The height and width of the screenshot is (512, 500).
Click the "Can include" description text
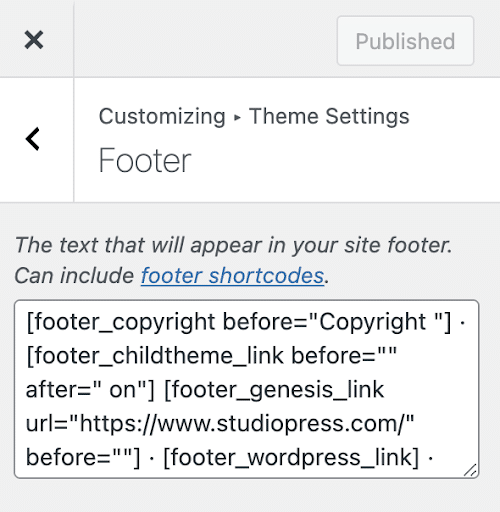[74, 276]
